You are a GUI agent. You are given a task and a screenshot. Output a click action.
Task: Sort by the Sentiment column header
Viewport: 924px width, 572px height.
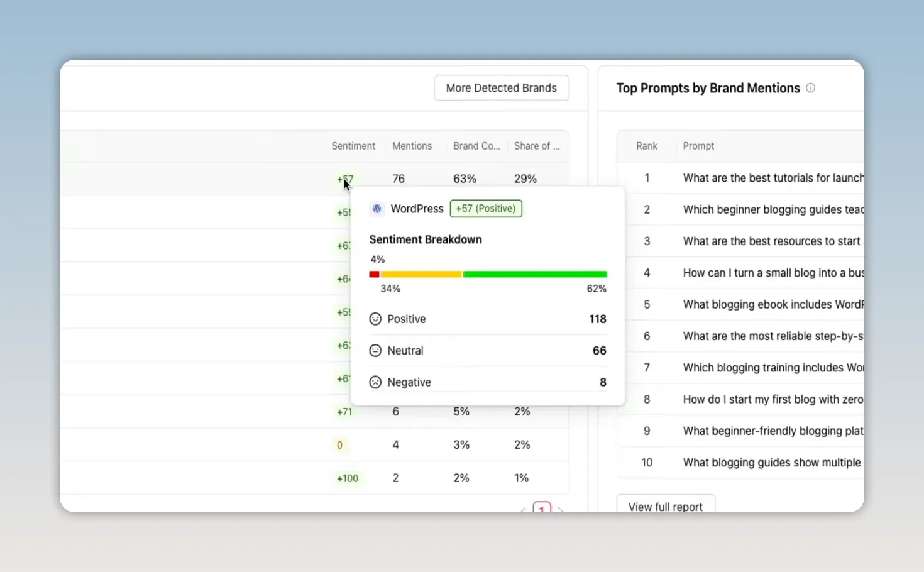point(353,146)
